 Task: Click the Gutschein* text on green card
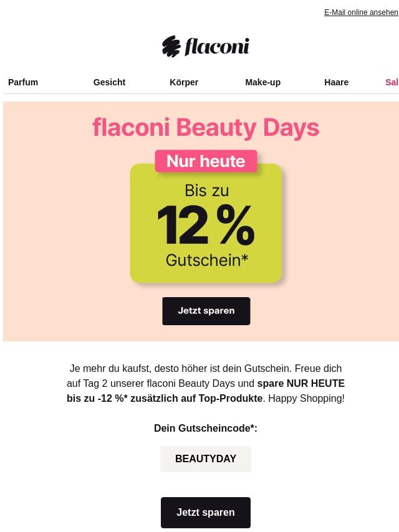207,260
